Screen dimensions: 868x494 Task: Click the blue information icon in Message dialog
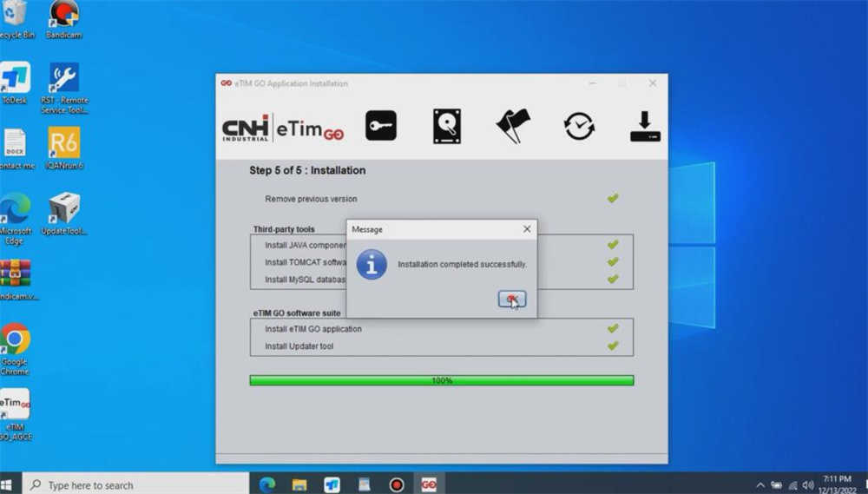372,265
